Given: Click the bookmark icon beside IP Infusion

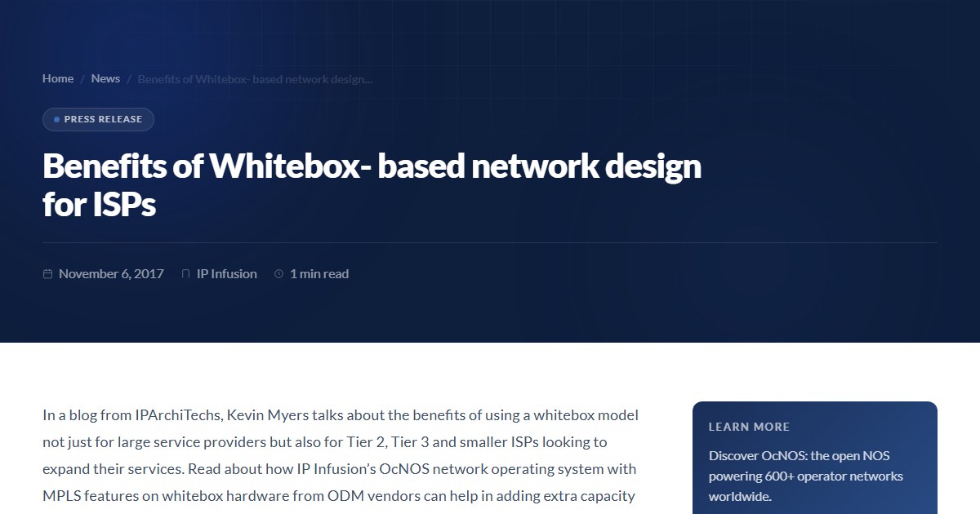Looking at the screenshot, I should tap(185, 274).
